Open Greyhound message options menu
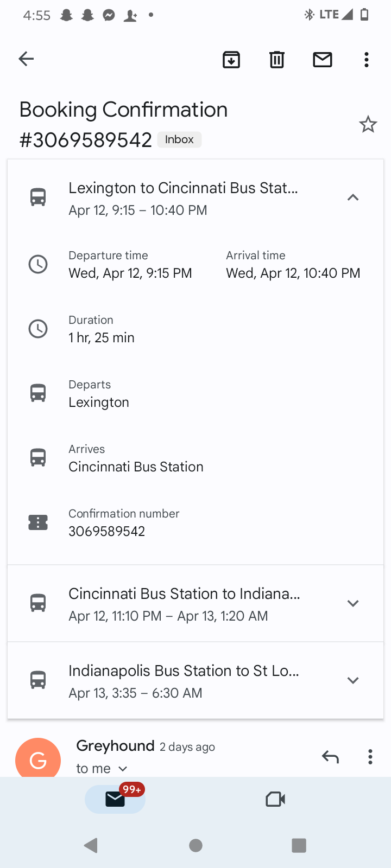Viewport: 391px width, 868px height. 370,757
